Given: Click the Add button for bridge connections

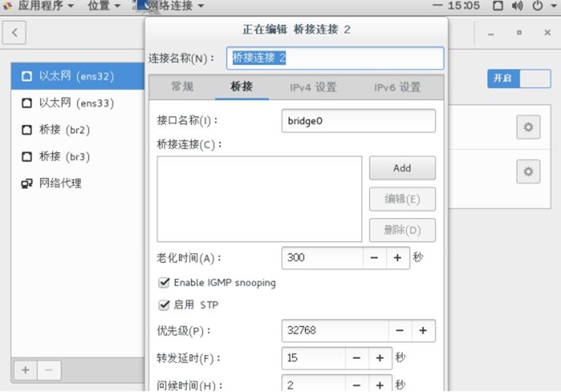Looking at the screenshot, I should coord(401,168).
